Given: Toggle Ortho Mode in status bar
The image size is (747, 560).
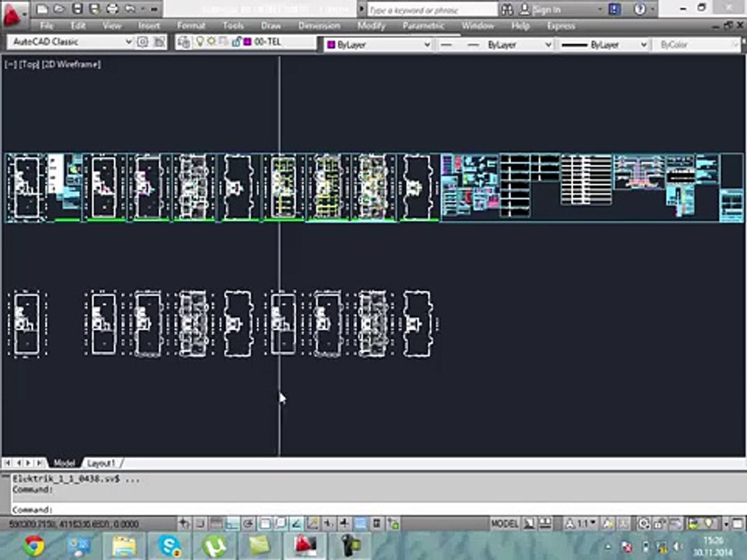Looking at the screenshot, I should click(x=232, y=524).
